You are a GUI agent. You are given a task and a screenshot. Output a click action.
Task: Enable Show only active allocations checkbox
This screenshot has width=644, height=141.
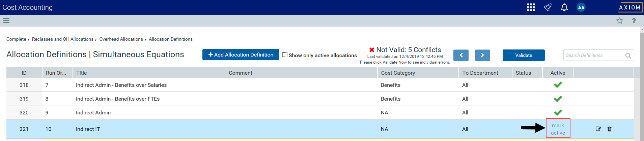pyautogui.click(x=285, y=55)
